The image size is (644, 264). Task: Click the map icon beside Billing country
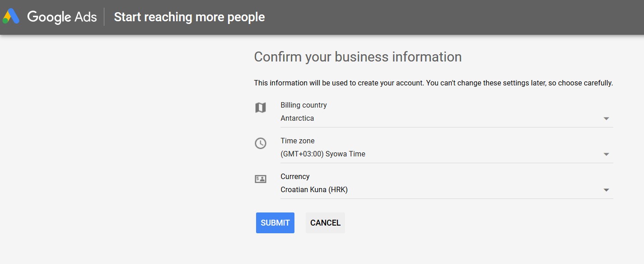tap(261, 108)
